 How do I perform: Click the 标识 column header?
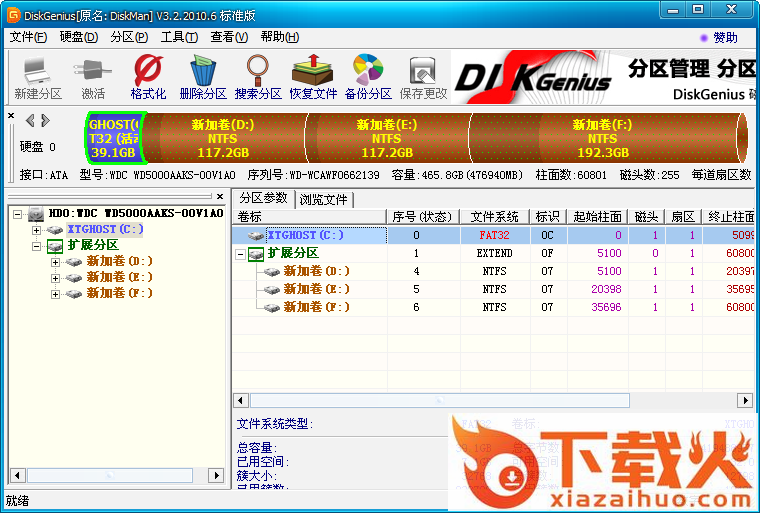pos(548,217)
